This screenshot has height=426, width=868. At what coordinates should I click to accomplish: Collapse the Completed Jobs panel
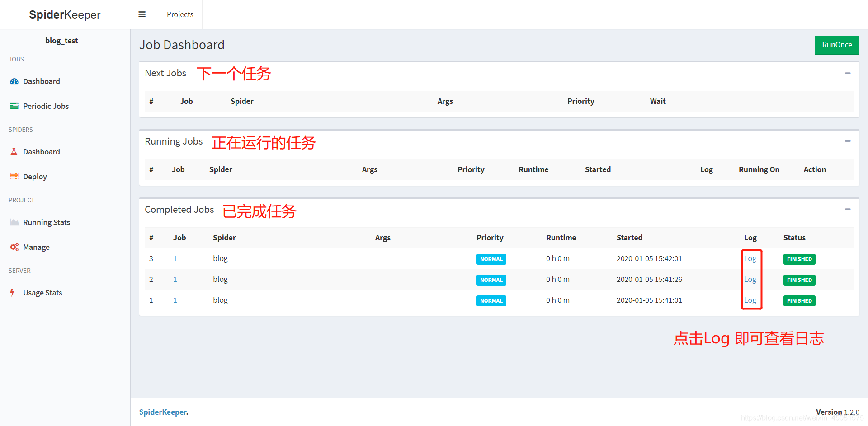click(848, 210)
